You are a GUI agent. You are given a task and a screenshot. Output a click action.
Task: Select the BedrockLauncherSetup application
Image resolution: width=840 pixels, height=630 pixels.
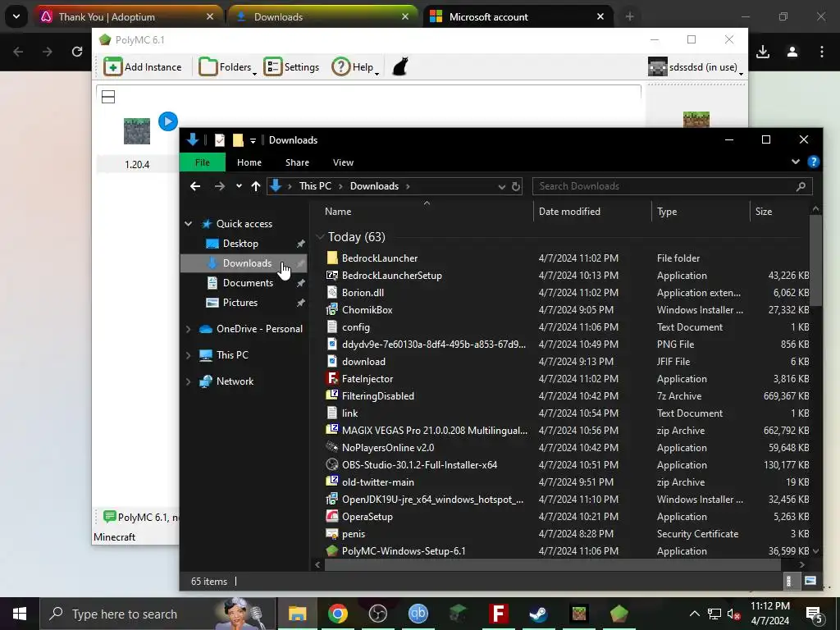[391, 276]
